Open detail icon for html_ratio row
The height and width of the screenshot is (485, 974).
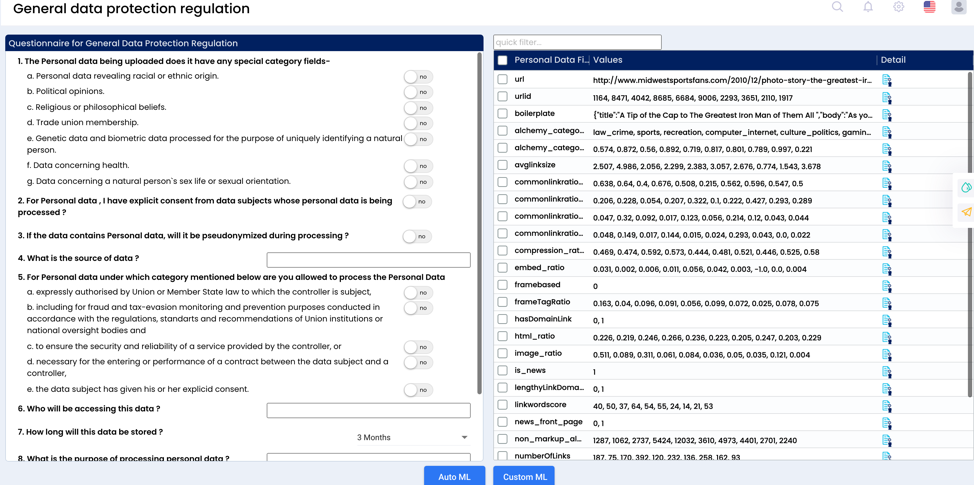[887, 337]
